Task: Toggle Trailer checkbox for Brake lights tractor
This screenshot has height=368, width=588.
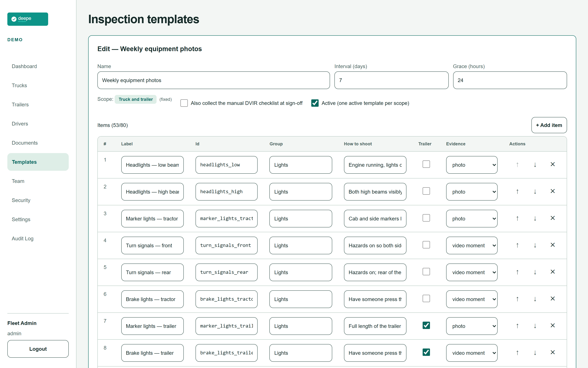Action: pos(426,298)
